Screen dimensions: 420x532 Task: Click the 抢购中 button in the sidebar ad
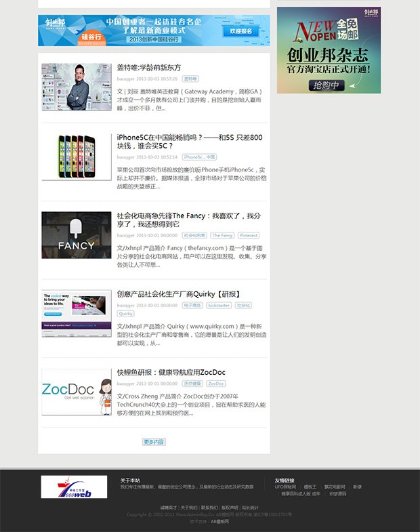click(x=327, y=85)
